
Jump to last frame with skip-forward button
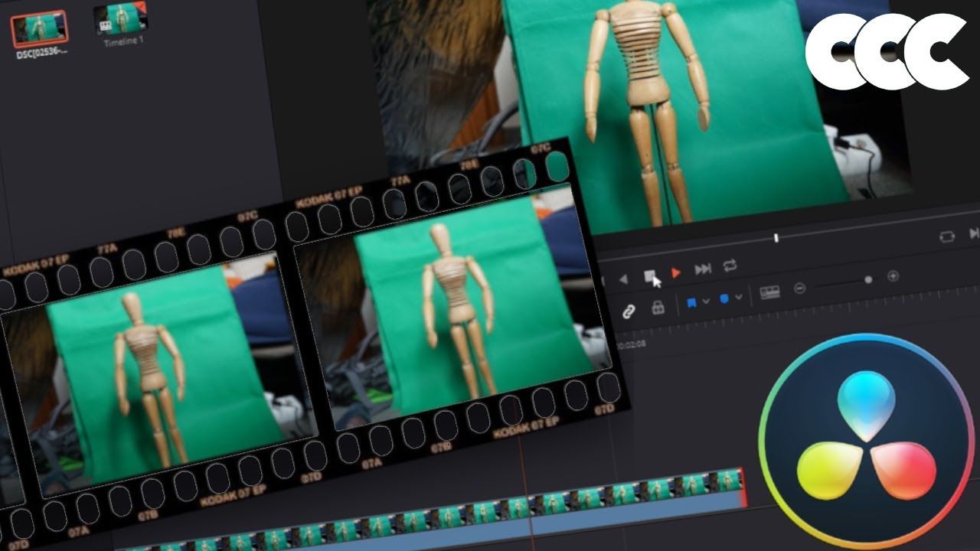pyautogui.click(x=703, y=269)
